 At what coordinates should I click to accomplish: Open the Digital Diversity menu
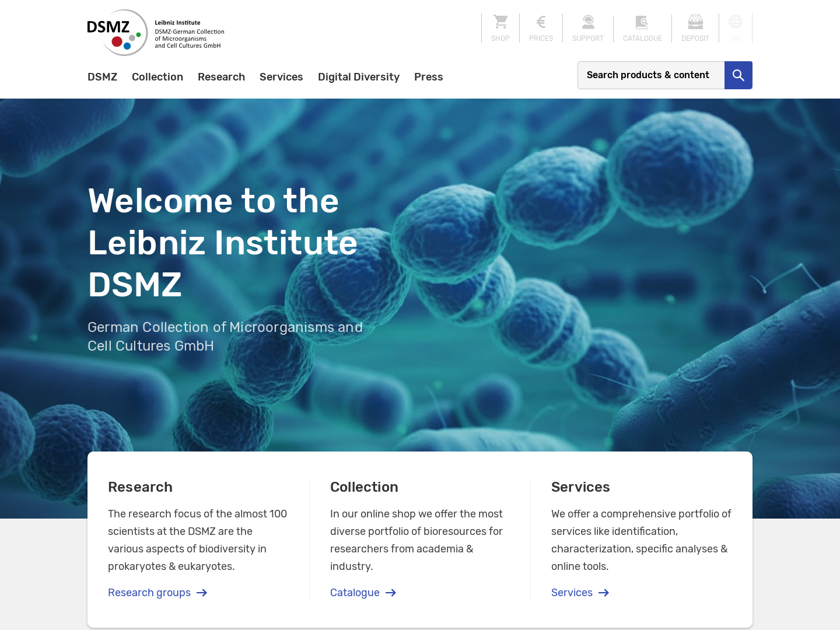[359, 77]
